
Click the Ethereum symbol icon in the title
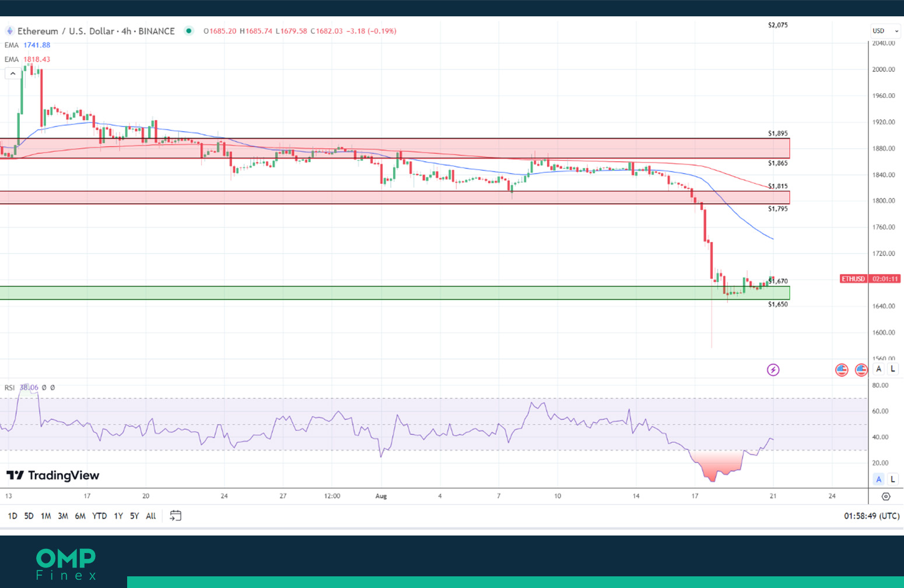coord(9,31)
